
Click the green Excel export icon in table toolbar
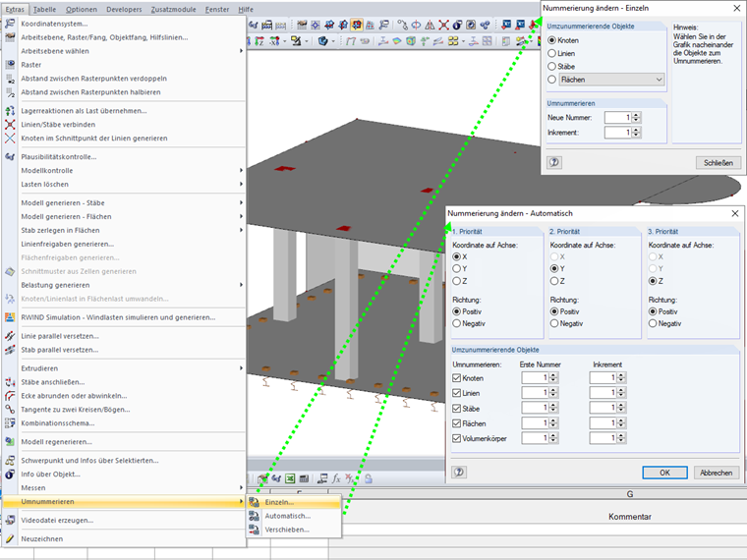point(290,478)
